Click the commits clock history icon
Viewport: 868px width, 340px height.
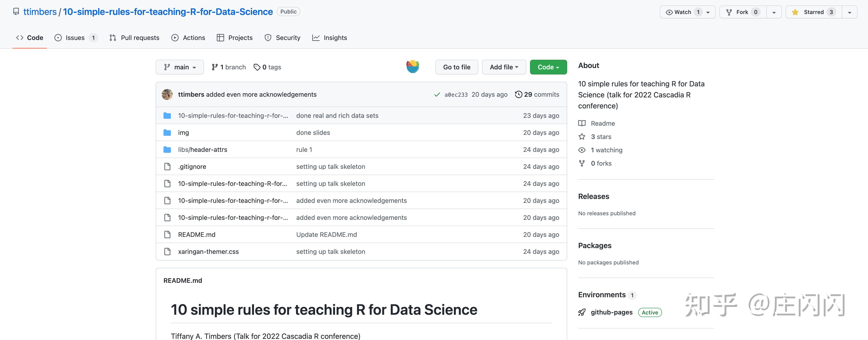point(518,94)
